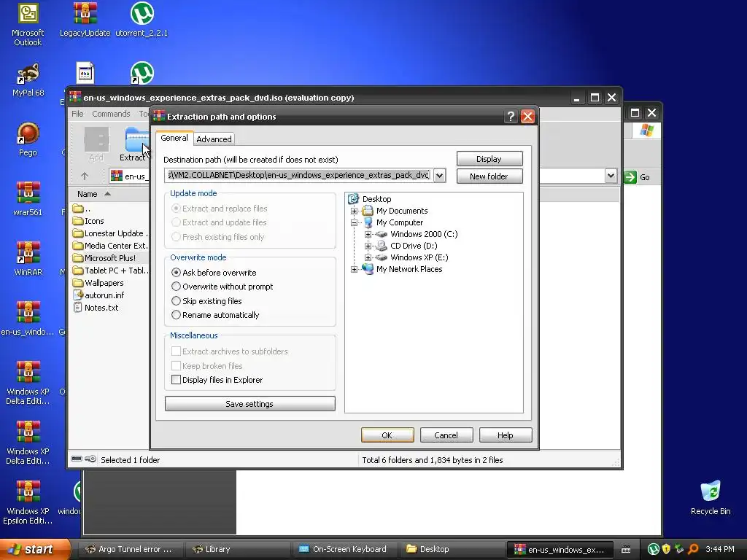Image resolution: width=747 pixels, height=560 pixels.
Task: Select My Computer in folder tree
Action: (x=393, y=222)
